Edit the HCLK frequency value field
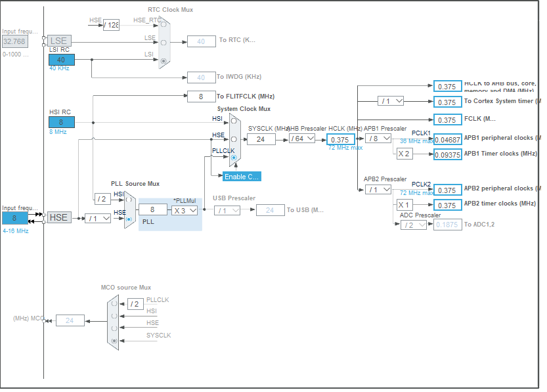Screen dimensions: 547x392 pyautogui.click(x=340, y=139)
